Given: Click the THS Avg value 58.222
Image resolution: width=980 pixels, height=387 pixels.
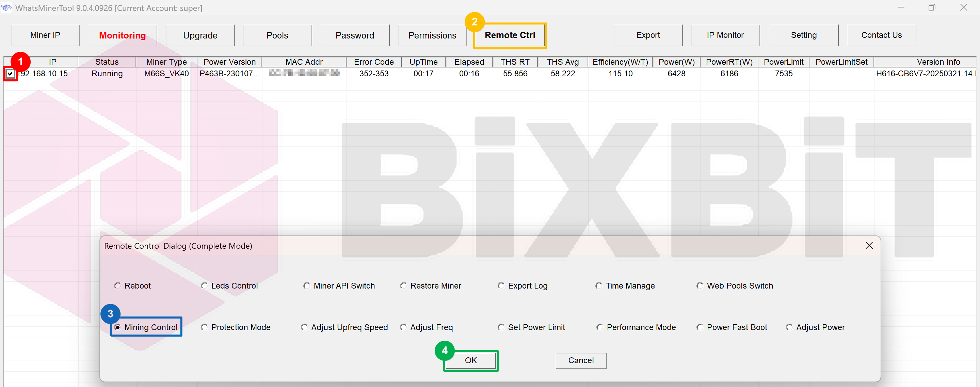Looking at the screenshot, I should [563, 74].
